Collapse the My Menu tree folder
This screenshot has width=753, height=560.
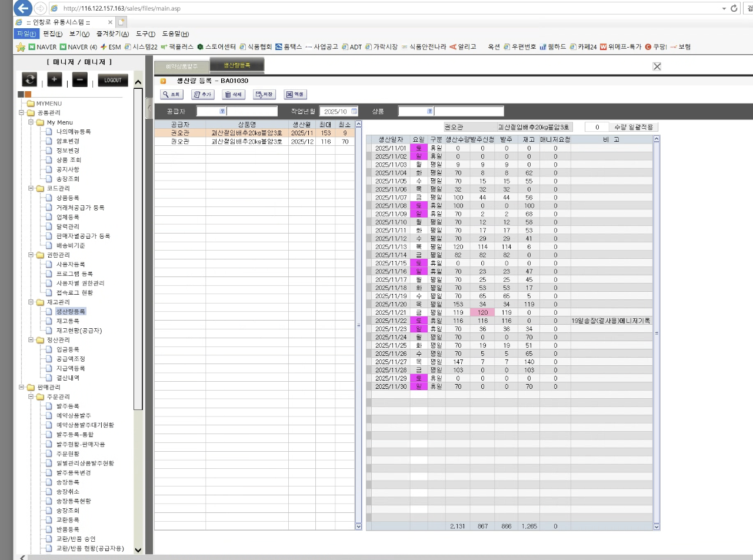click(x=31, y=122)
